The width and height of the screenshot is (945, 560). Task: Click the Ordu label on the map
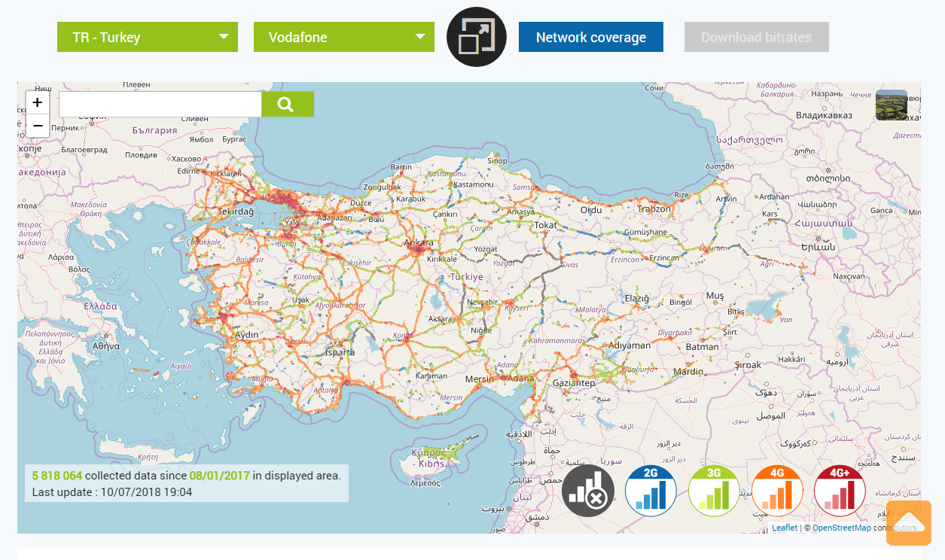pos(591,210)
